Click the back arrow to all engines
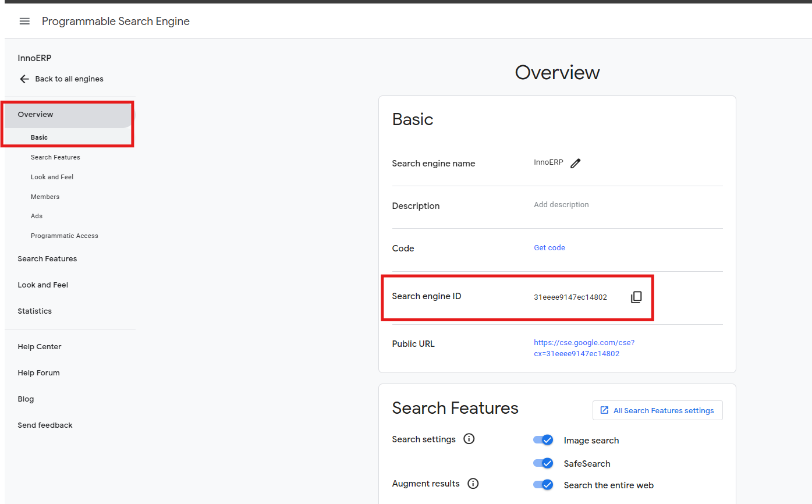The width and height of the screenshot is (812, 504). pos(24,79)
